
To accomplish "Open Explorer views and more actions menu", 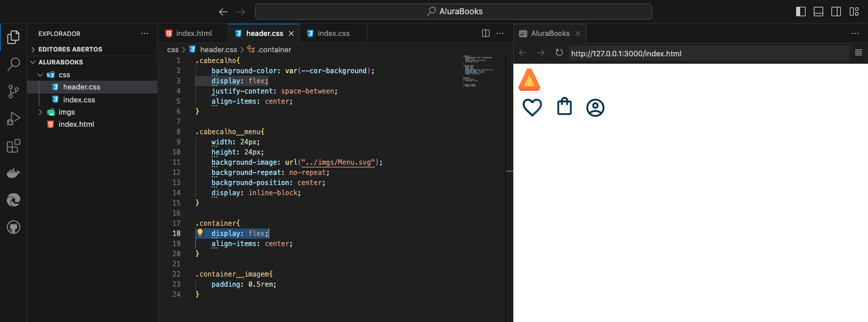I will (144, 33).
